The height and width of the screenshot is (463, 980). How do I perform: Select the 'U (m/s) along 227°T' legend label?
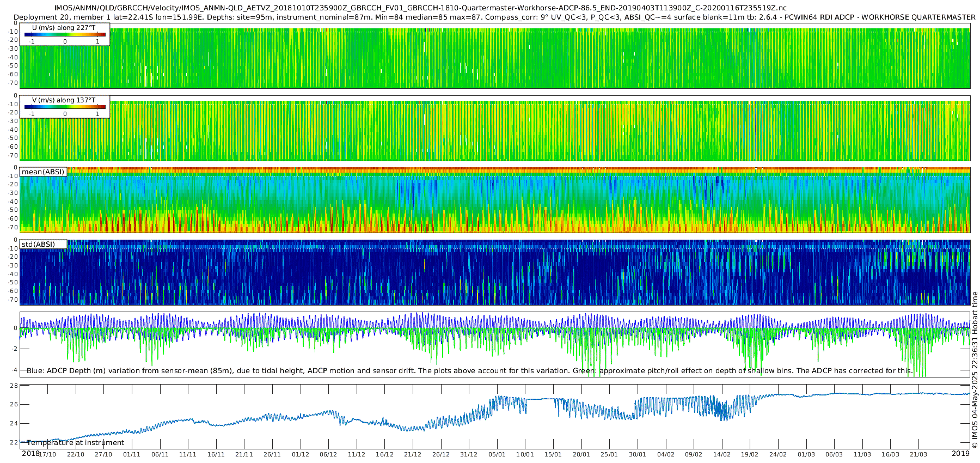point(64,27)
